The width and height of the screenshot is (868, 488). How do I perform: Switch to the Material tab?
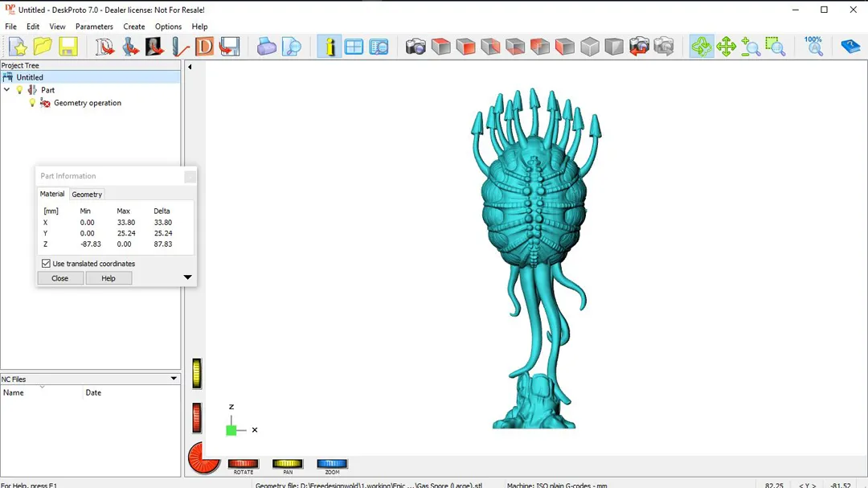[x=52, y=194]
